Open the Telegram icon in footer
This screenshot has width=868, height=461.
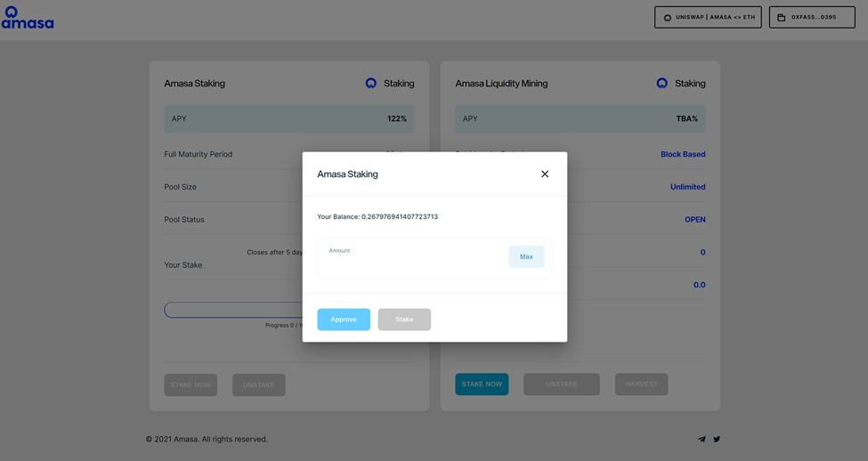point(702,439)
